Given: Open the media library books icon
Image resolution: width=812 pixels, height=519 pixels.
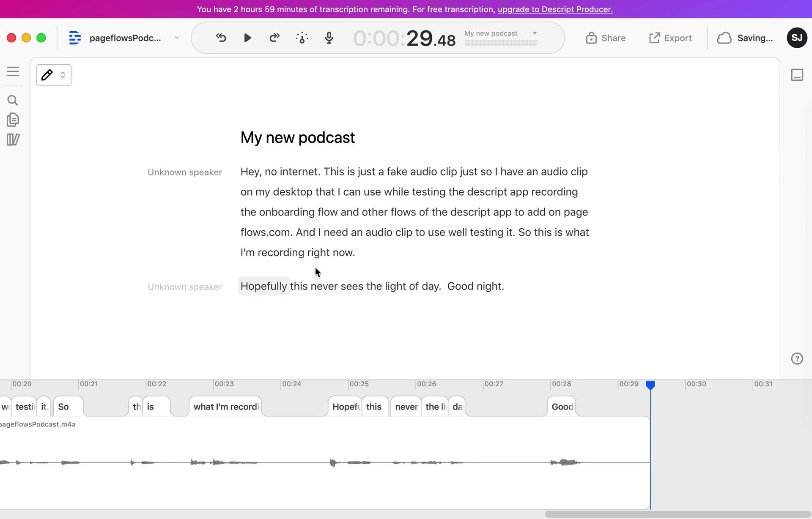Looking at the screenshot, I should (13, 139).
